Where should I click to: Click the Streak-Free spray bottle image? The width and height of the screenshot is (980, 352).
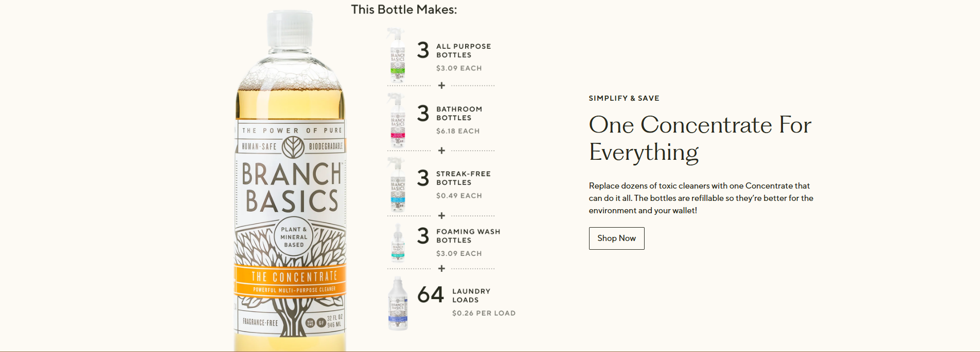397,185
